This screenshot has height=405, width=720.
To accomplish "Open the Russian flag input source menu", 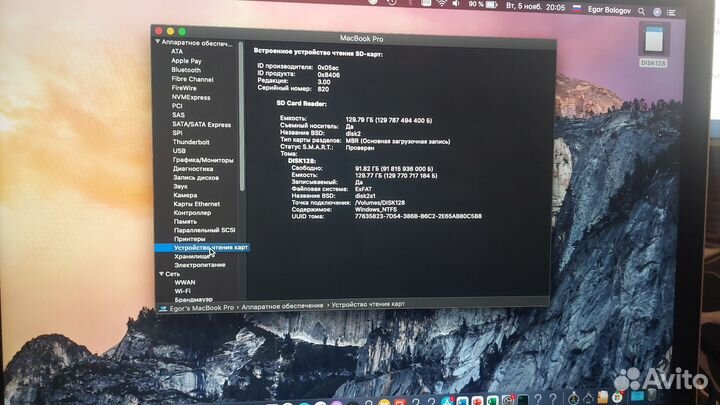I will tap(577, 8).
